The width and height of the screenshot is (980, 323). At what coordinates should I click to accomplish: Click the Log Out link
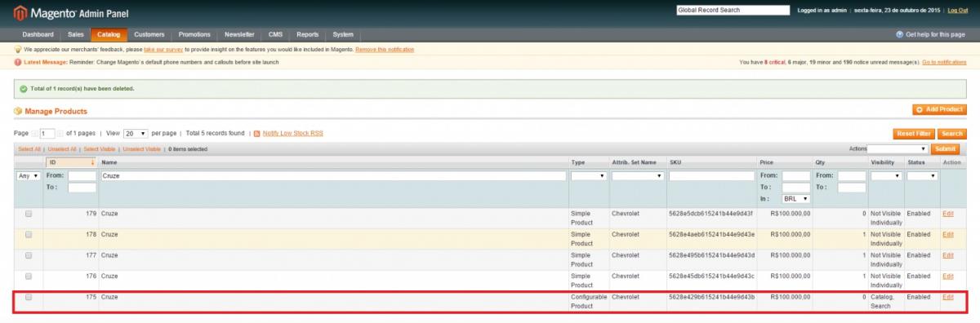pyautogui.click(x=957, y=10)
